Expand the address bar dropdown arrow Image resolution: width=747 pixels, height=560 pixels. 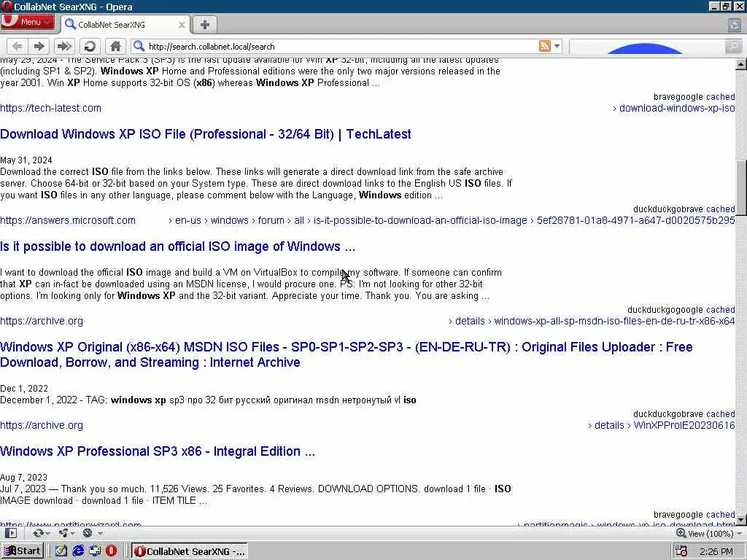[557, 46]
